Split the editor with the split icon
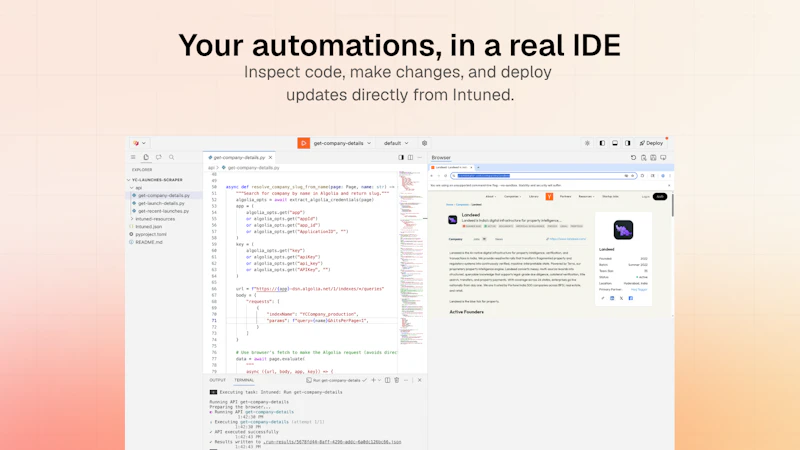 point(410,158)
